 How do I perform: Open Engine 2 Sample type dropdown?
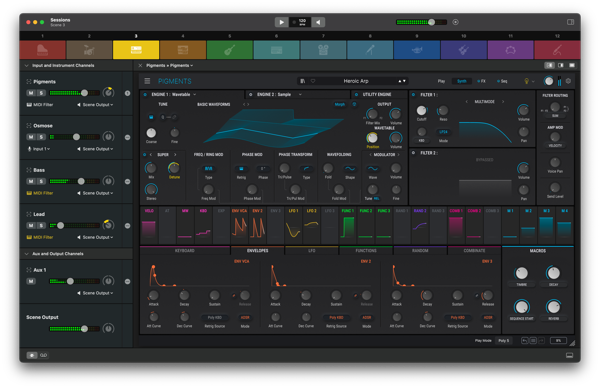(x=279, y=95)
